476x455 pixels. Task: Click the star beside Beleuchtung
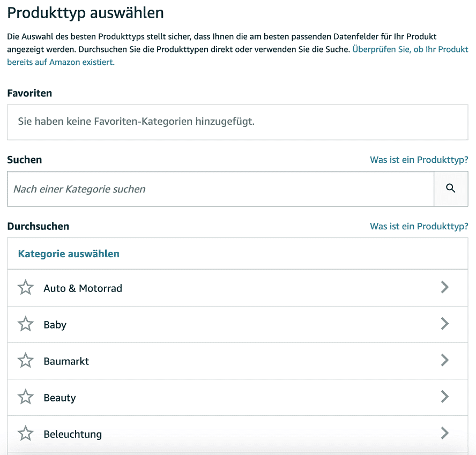point(26,434)
